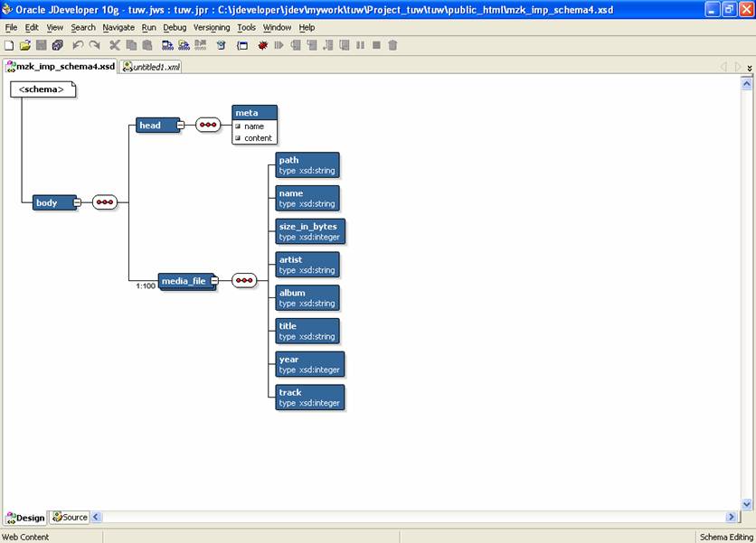756x543 pixels.
Task: Open the Navigate menu
Action: point(118,28)
